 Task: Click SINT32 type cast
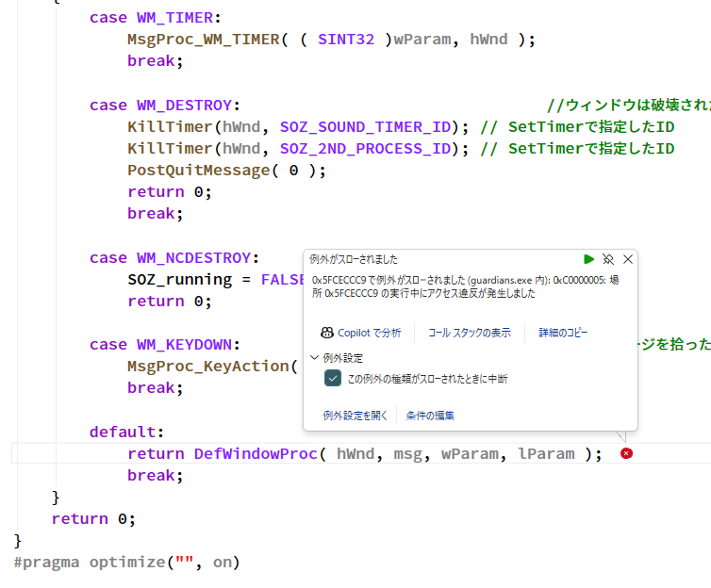pyautogui.click(x=346, y=40)
